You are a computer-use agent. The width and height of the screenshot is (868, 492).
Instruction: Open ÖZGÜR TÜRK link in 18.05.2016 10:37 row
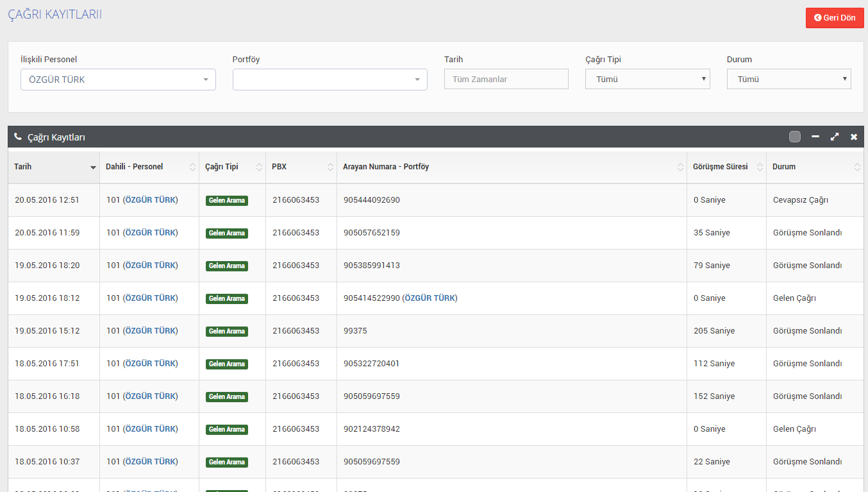[151, 462]
